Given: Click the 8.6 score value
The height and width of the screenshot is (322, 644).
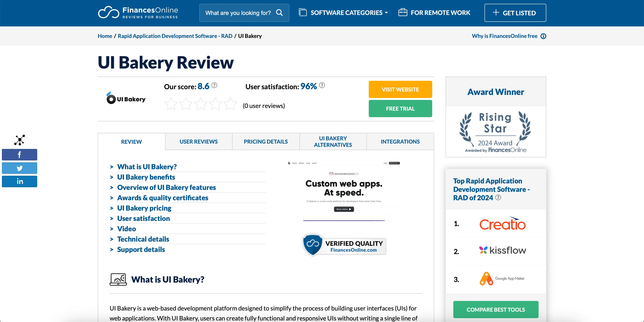Looking at the screenshot, I should [203, 86].
